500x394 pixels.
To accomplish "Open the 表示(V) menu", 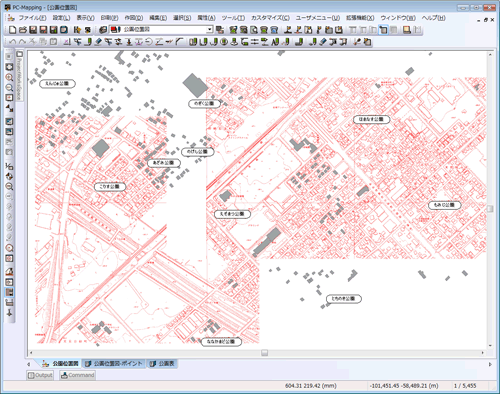I will (85, 18).
